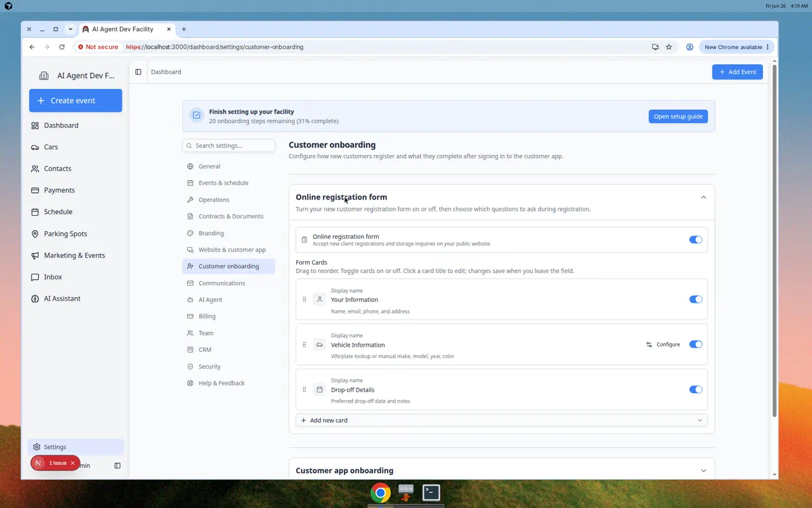Click the Dashboard breadcrumb link

166,72
